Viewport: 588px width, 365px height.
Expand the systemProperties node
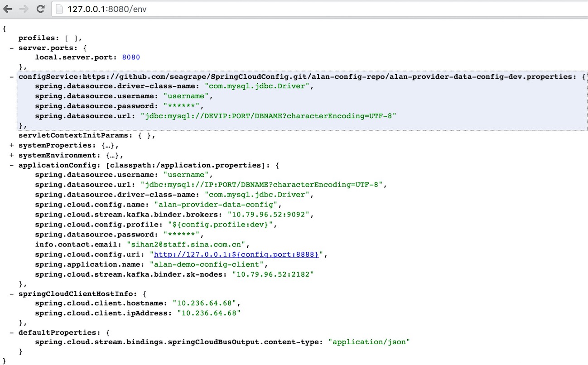click(x=12, y=145)
